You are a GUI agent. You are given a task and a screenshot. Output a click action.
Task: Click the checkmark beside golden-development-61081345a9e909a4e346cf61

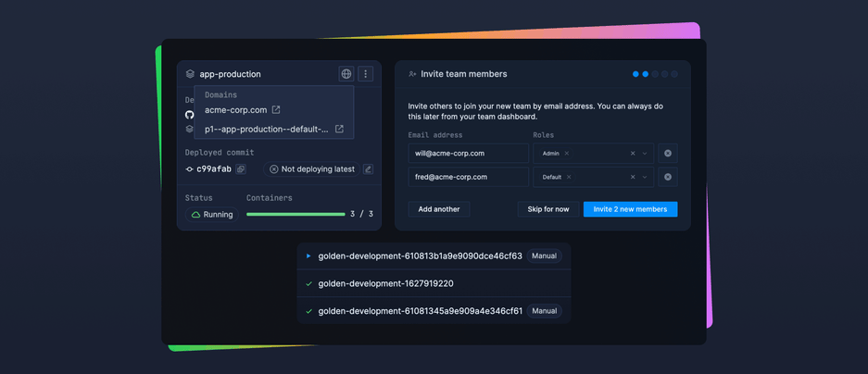pos(308,311)
